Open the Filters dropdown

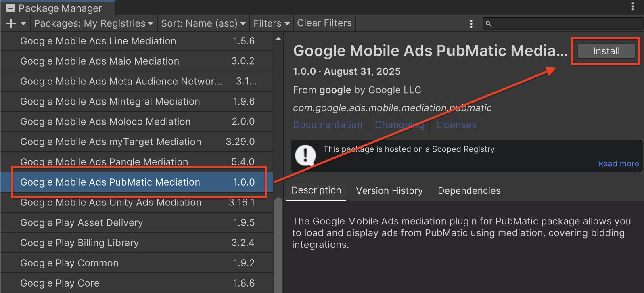[x=272, y=23]
